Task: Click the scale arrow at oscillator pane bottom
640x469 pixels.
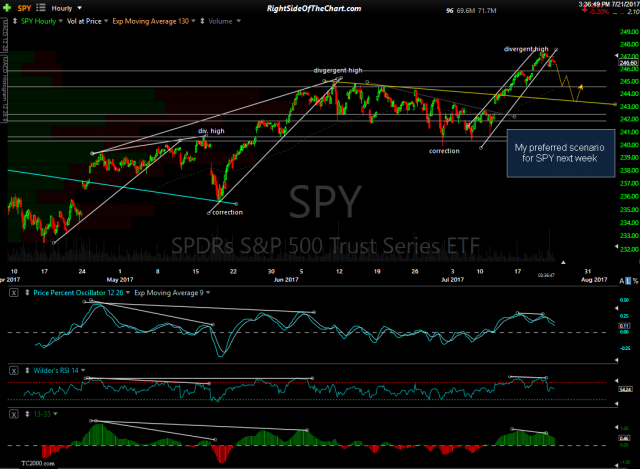Action: (x=616, y=360)
